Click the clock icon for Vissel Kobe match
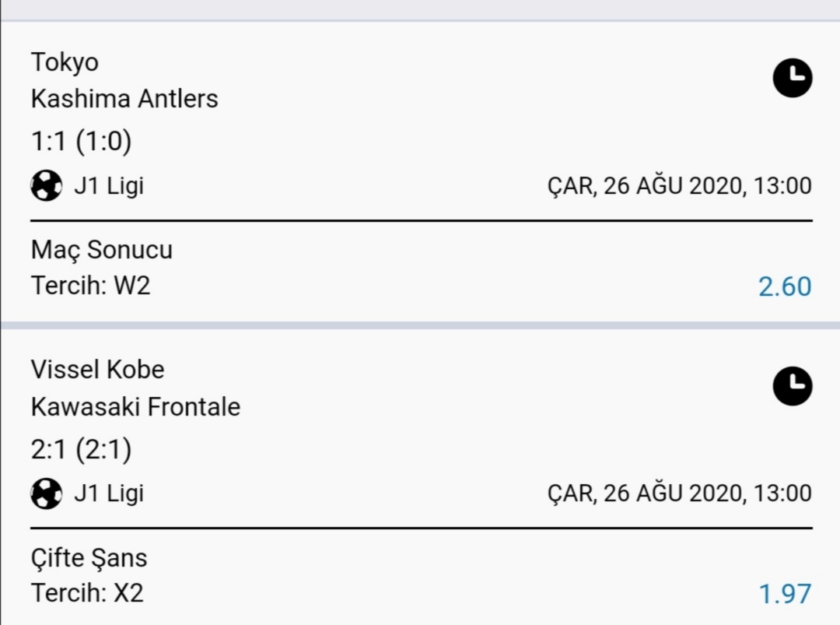Screen dimensions: 840x625 793,386
